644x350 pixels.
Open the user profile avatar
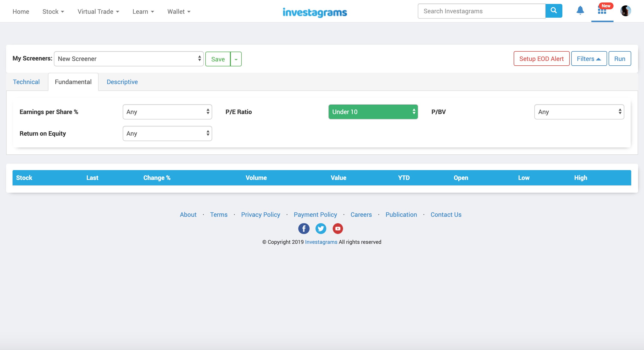click(626, 11)
